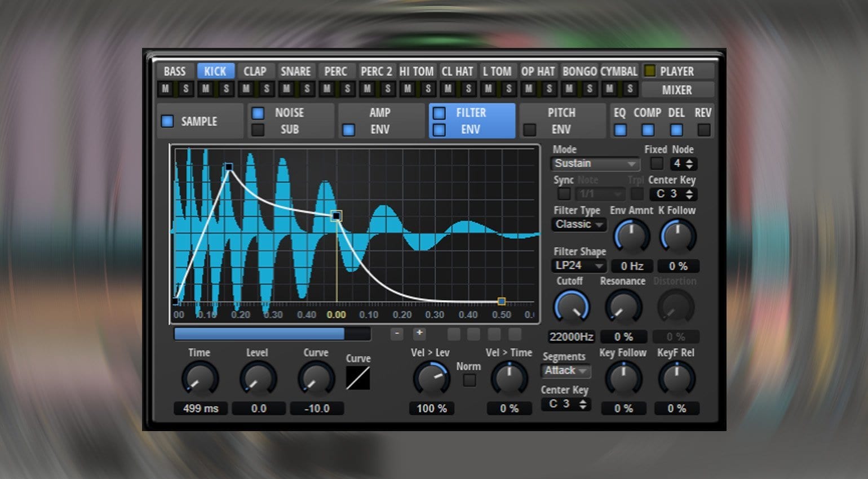Open the MIXER tab

click(677, 90)
